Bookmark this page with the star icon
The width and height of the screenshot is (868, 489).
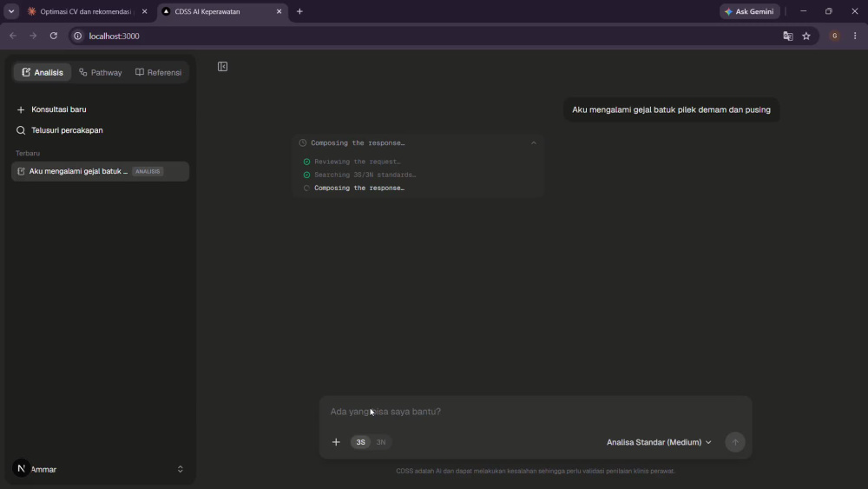(806, 36)
